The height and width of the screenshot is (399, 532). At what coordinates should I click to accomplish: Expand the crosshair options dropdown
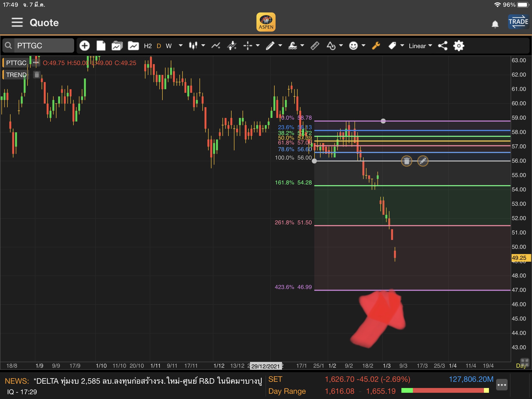(x=258, y=45)
